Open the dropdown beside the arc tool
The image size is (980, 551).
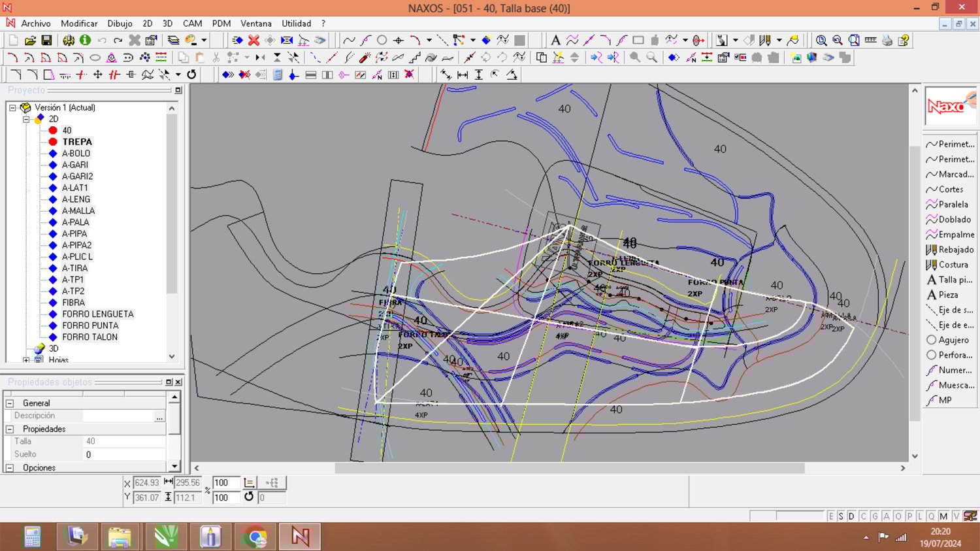click(429, 40)
